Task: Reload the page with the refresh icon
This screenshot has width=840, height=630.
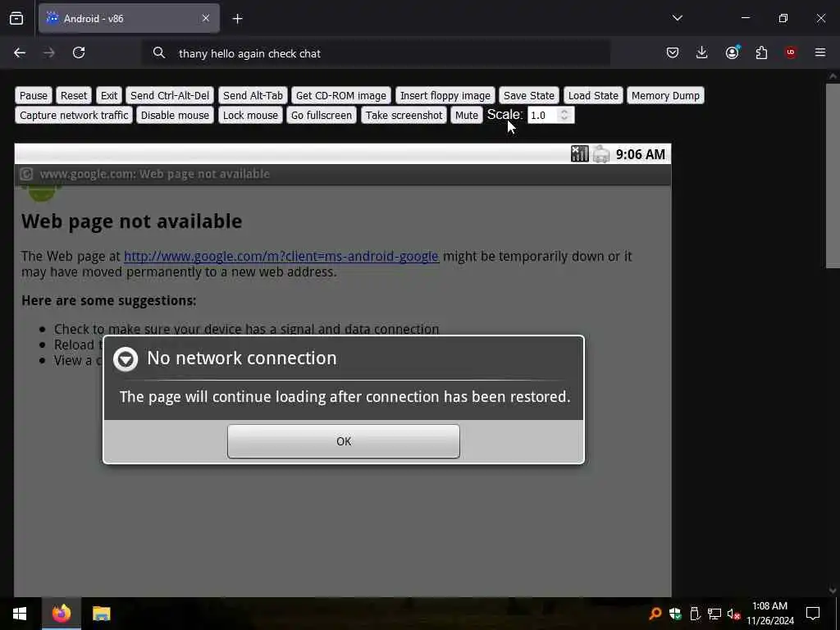Action: coord(79,52)
